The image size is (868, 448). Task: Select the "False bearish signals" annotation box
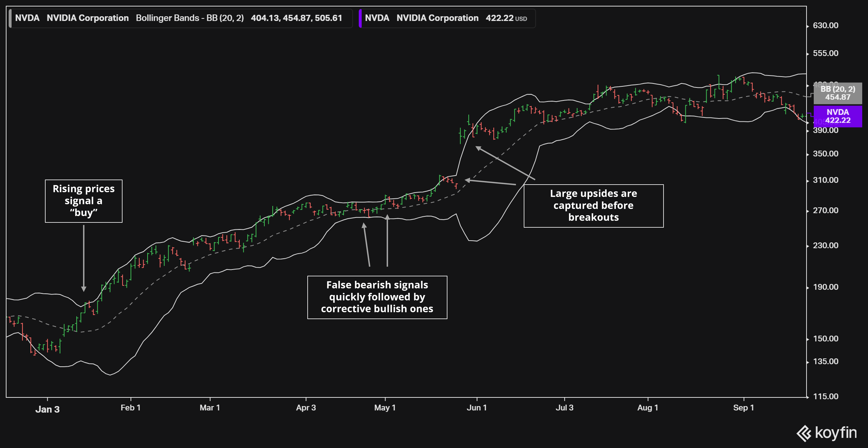pyautogui.click(x=377, y=297)
